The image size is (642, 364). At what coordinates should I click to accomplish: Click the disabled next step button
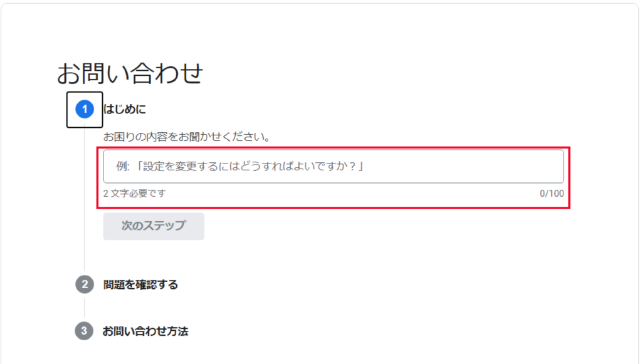pos(154,226)
